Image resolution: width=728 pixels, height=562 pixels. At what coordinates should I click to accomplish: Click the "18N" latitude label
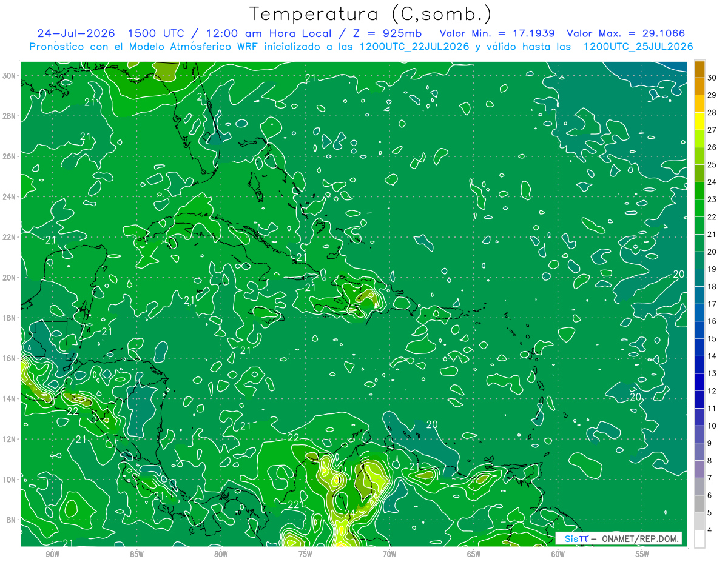coord(9,318)
